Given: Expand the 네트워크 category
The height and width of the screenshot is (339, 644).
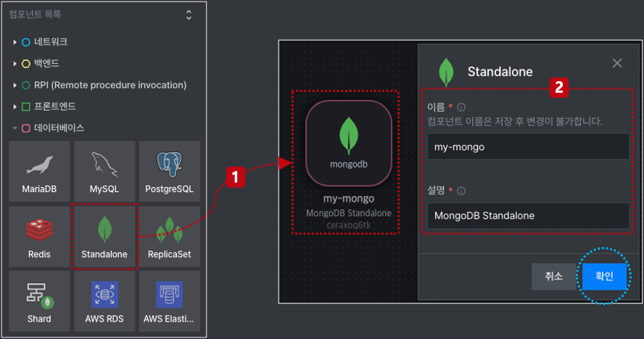Looking at the screenshot, I should click(x=15, y=42).
